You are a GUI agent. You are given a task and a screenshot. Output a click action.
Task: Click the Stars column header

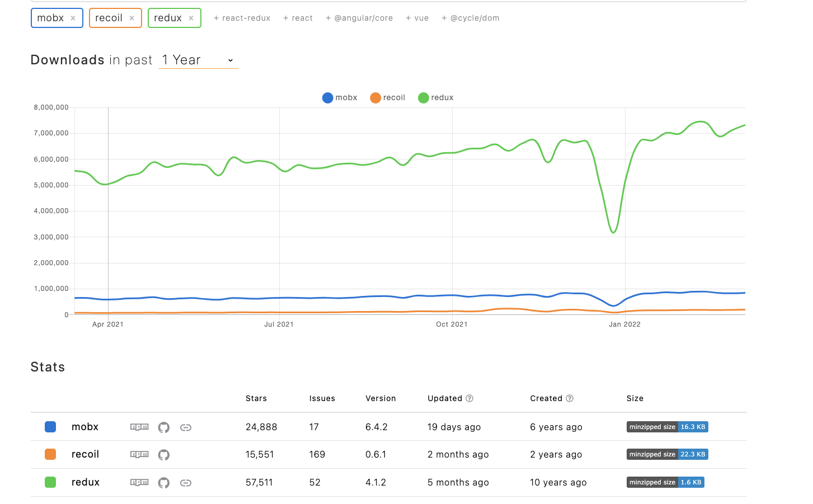point(256,398)
